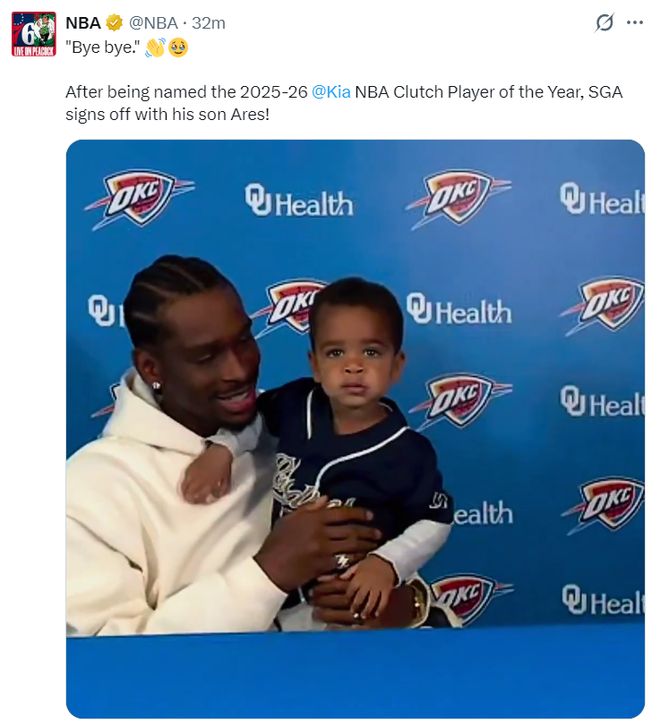Click the waving hand emoji
This screenshot has width=660, height=723.
pos(155,47)
